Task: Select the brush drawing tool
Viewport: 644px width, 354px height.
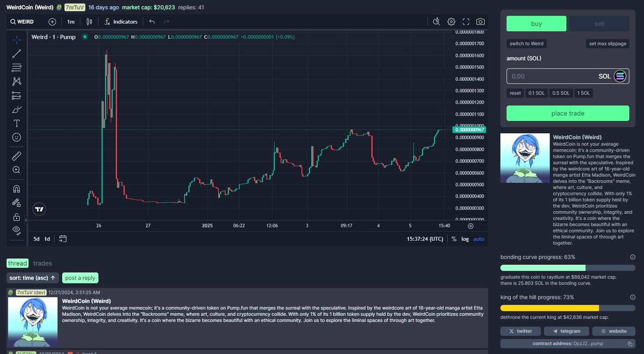Action: (x=17, y=109)
